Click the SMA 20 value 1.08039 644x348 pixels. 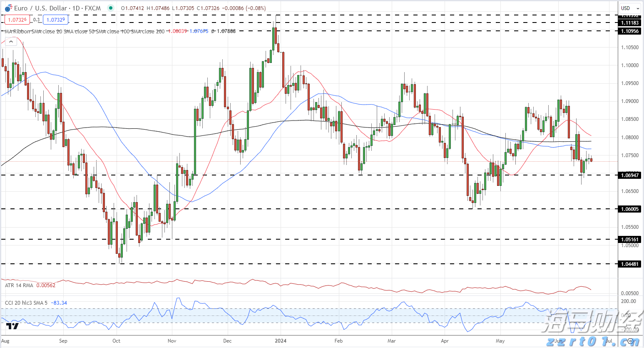point(177,31)
